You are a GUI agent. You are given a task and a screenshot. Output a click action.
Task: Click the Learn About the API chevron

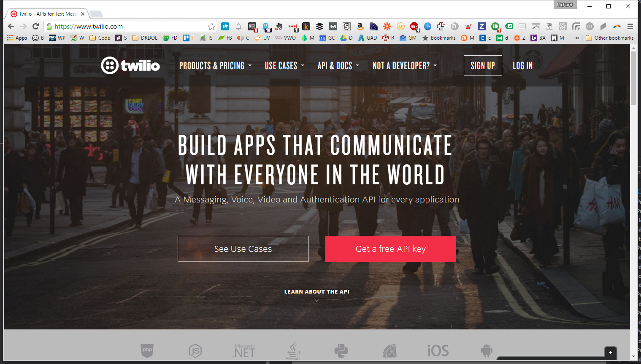pyautogui.click(x=317, y=300)
